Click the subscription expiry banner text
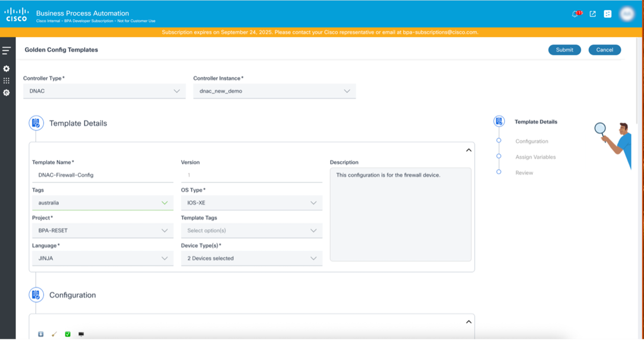 320,32
